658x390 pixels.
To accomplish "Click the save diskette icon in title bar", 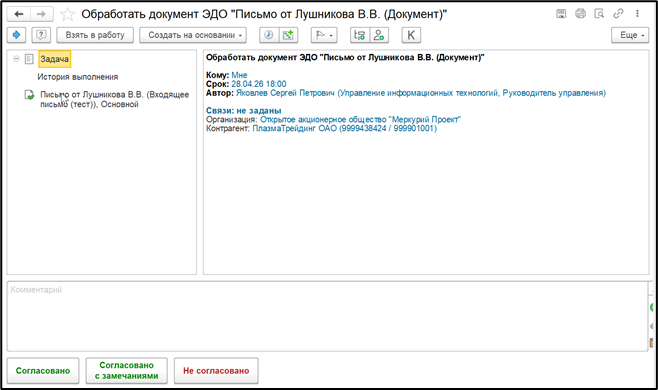I will [561, 14].
